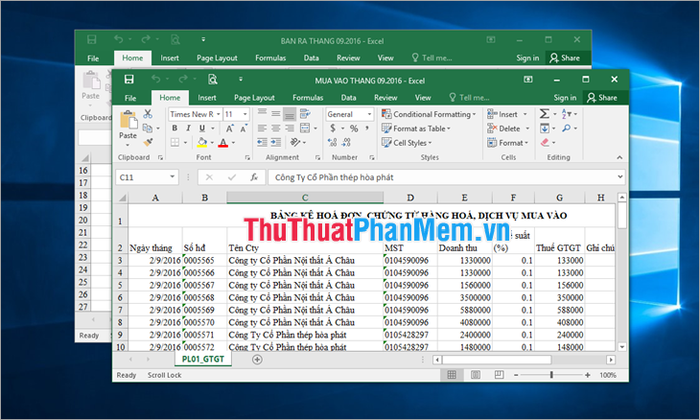Open the General number format dropdown

tap(369, 114)
